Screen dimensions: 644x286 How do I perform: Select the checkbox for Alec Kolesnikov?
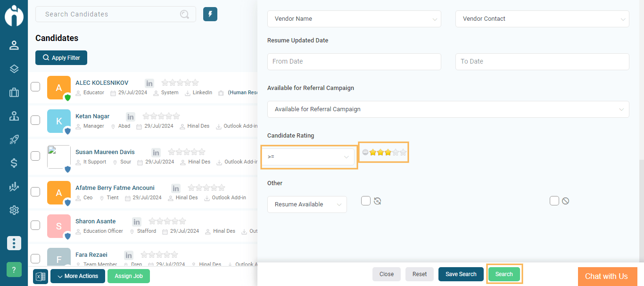click(x=35, y=87)
